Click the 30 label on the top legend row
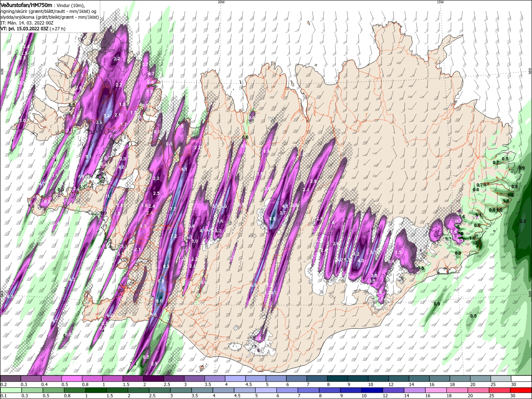Screen dimensions: 532x399 point(514,384)
